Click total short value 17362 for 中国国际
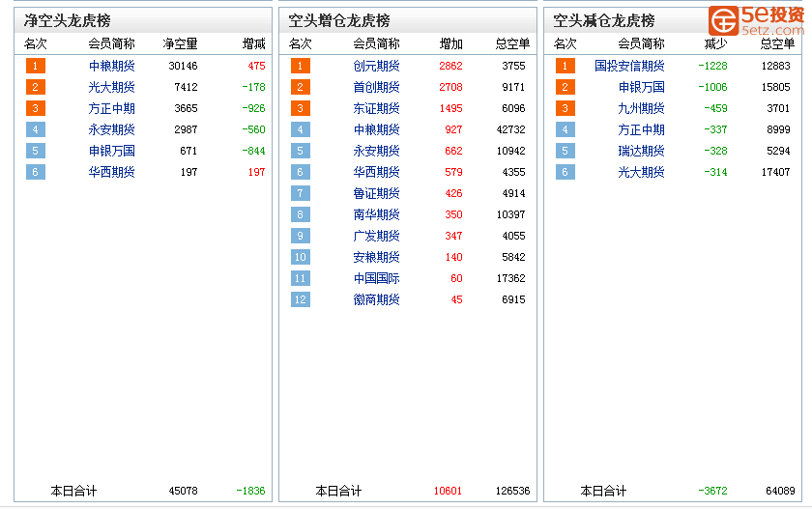Screen dimensions: 812x509 click(510, 278)
